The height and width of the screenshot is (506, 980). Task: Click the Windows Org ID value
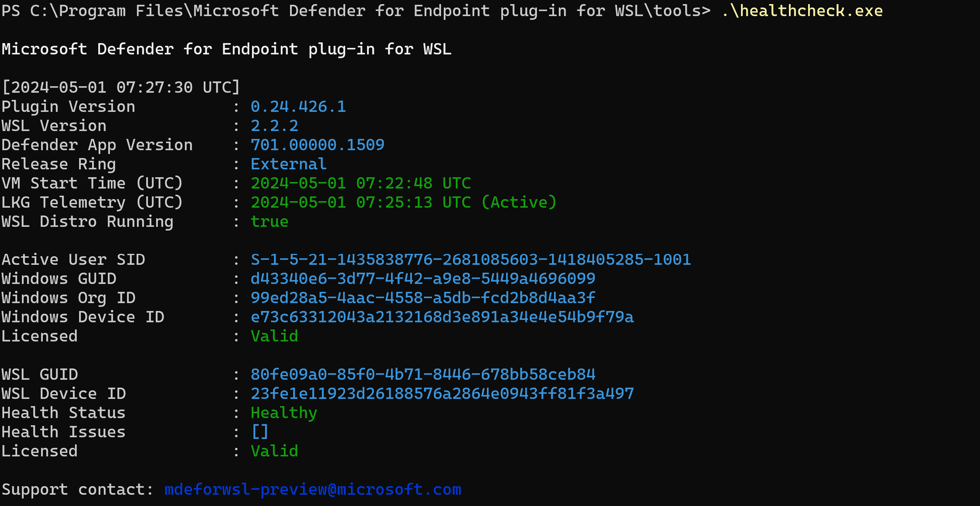pyautogui.click(x=423, y=298)
